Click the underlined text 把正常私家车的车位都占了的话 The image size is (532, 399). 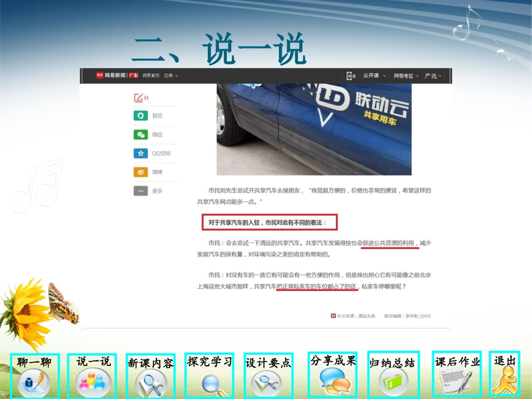point(316,287)
